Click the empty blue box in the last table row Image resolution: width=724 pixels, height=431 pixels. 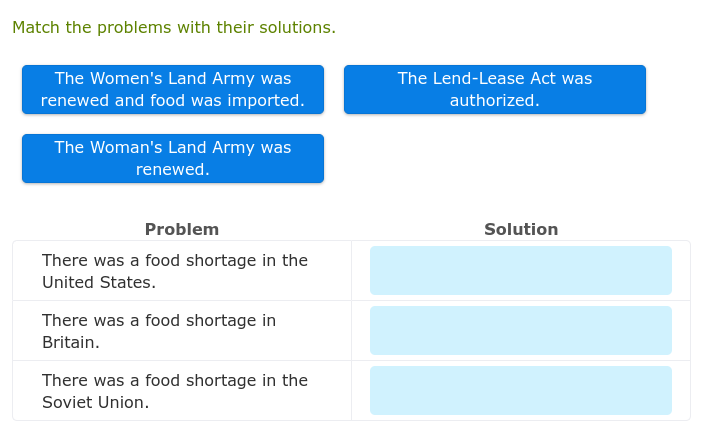pos(520,391)
